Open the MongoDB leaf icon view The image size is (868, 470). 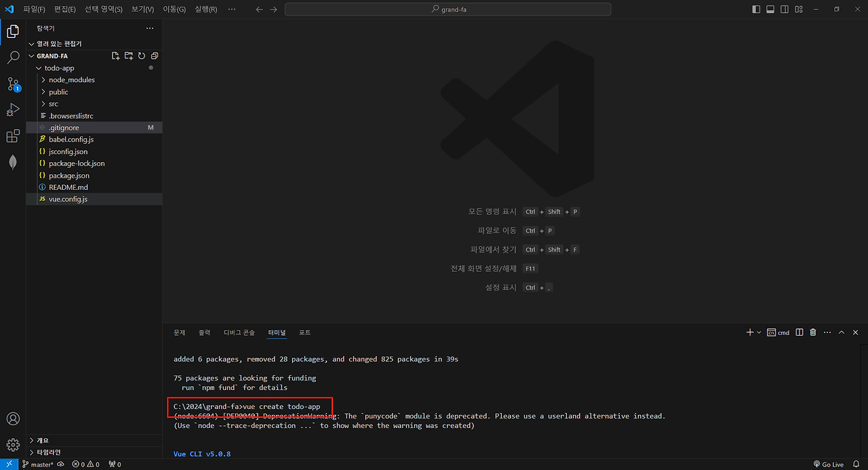point(13,163)
